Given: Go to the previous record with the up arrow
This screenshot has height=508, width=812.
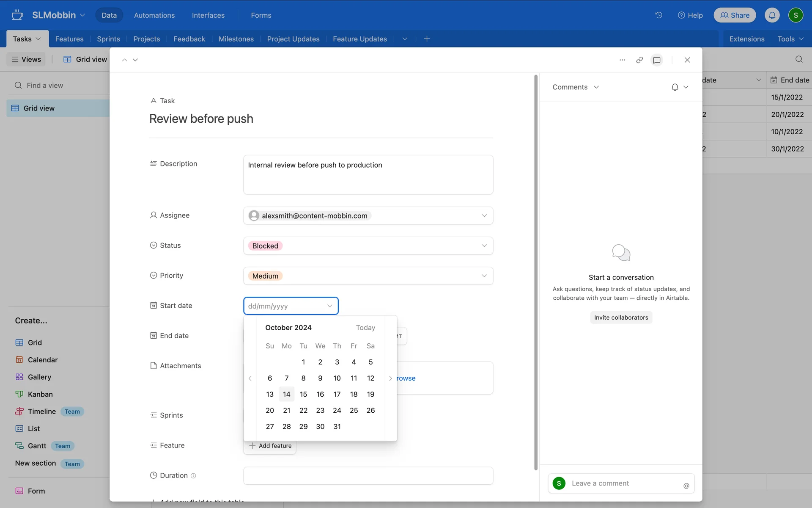Looking at the screenshot, I should (x=124, y=60).
